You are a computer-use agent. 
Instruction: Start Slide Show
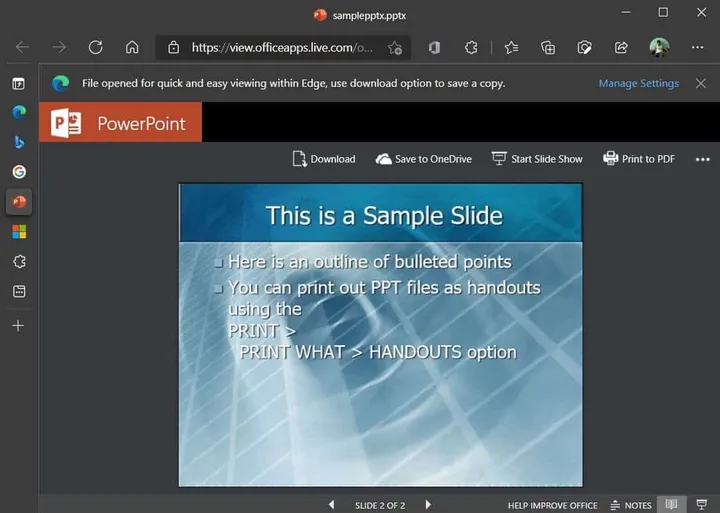(x=537, y=159)
